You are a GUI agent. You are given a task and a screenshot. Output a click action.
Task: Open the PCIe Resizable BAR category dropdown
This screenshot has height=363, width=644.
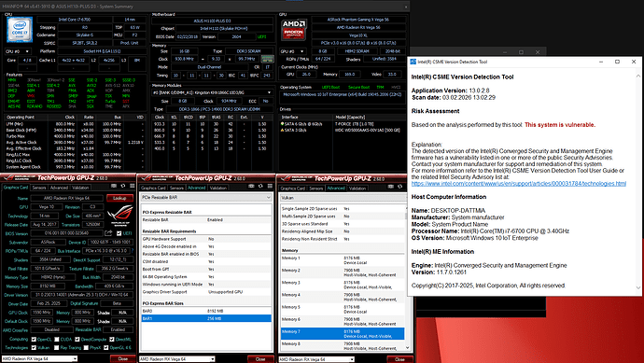206,198
